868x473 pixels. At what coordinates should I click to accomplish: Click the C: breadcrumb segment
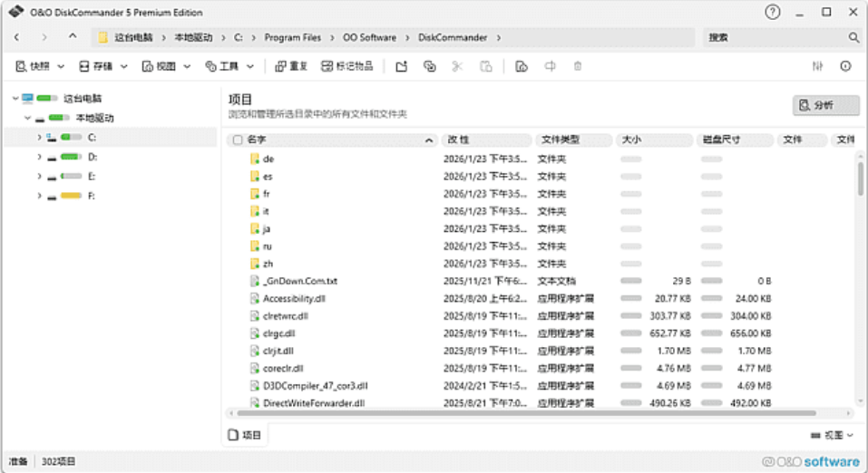(238, 38)
